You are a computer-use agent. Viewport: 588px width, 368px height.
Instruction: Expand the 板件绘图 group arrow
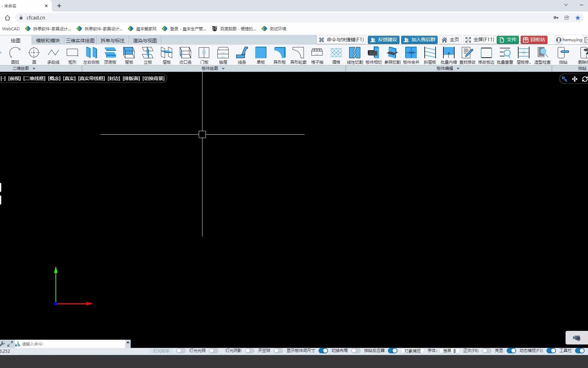[223, 68]
